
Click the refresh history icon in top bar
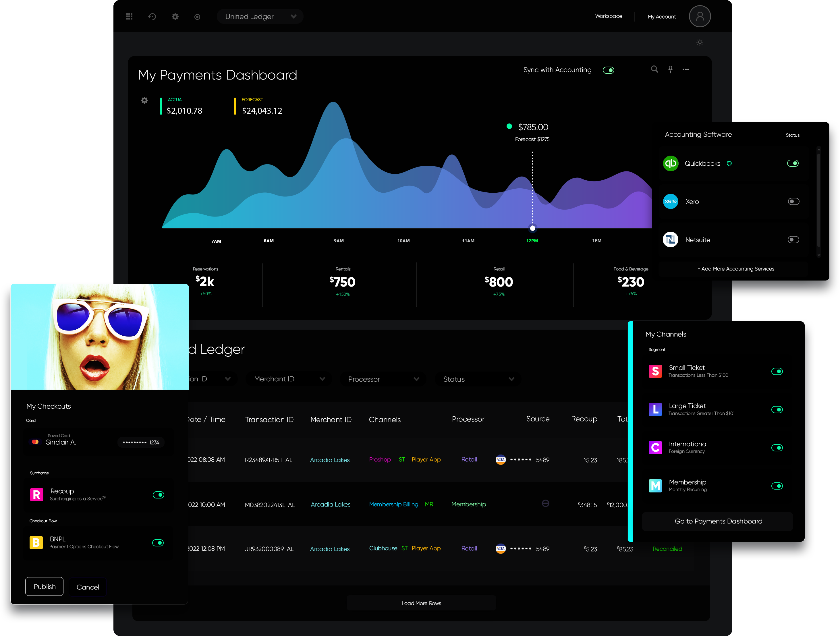[x=152, y=16]
